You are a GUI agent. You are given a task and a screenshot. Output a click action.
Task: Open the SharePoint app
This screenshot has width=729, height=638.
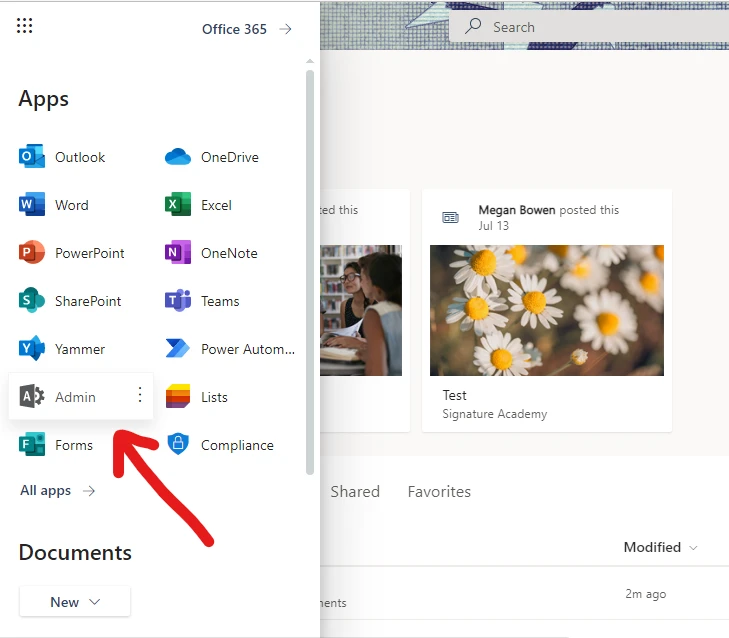click(70, 301)
